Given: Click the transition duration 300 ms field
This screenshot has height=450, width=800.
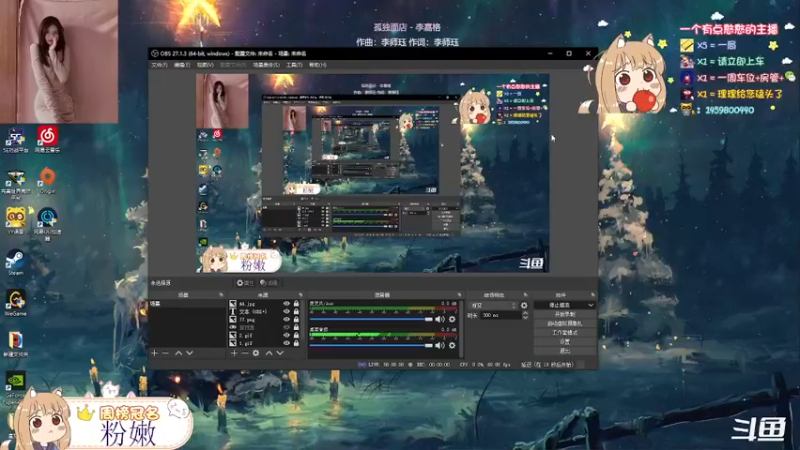Looking at the screenshot, I should (x=501, y=315).
